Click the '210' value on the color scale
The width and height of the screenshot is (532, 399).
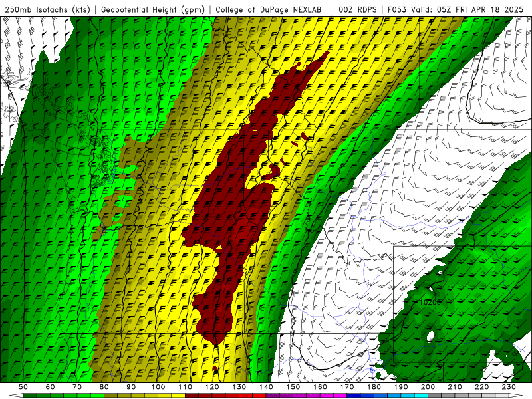click(x=455, y=387)
